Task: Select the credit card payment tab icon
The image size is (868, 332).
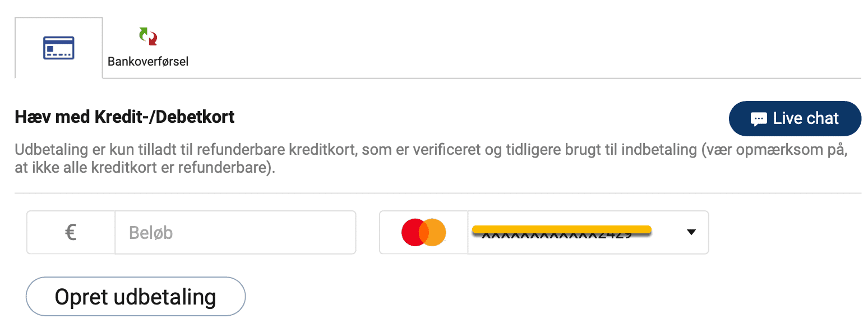Action: click(59, 48)
